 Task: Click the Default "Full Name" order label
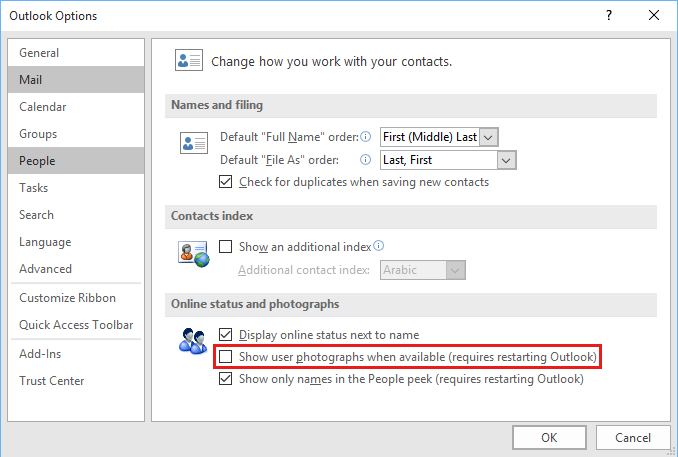(289, 137)
